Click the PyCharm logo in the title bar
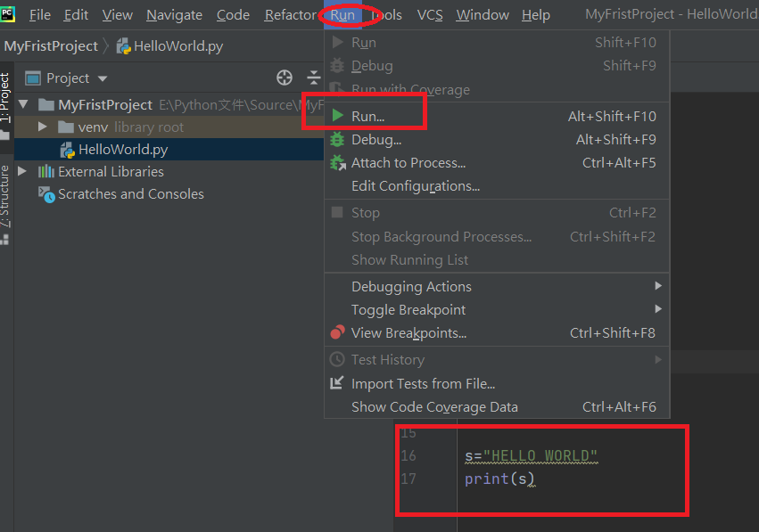Viewport: 759px width, 532px height. click(9, 14)
